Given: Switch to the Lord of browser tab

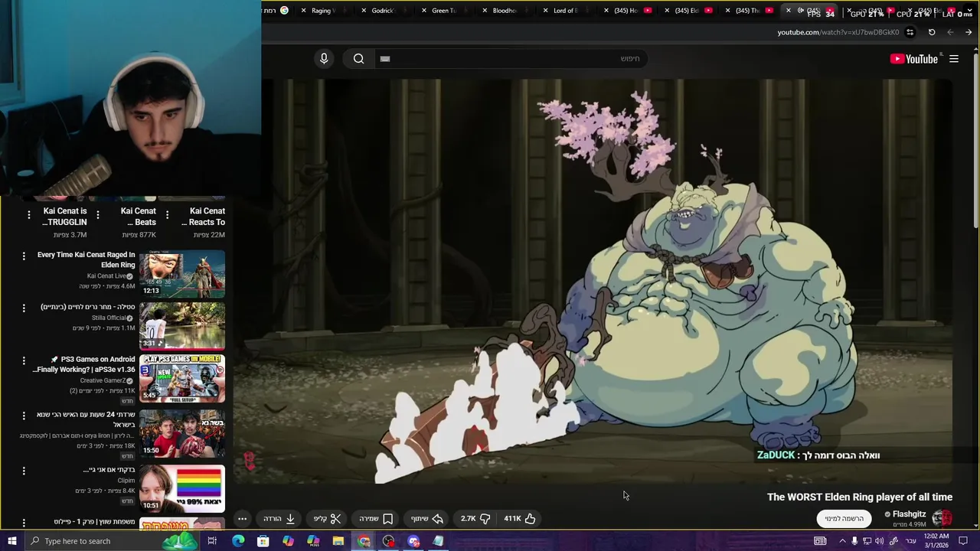Looking at the screenshot, I should 566,11.
